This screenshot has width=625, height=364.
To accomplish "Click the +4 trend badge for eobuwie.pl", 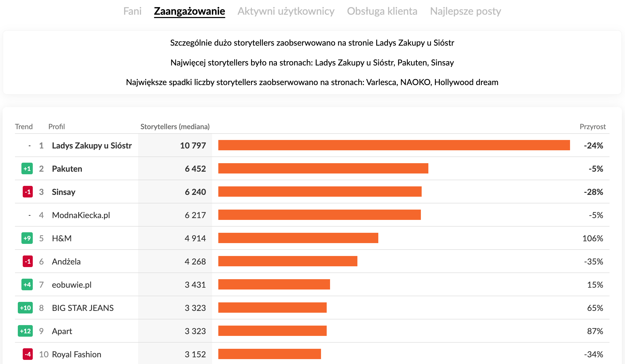I will coord(27,285).
